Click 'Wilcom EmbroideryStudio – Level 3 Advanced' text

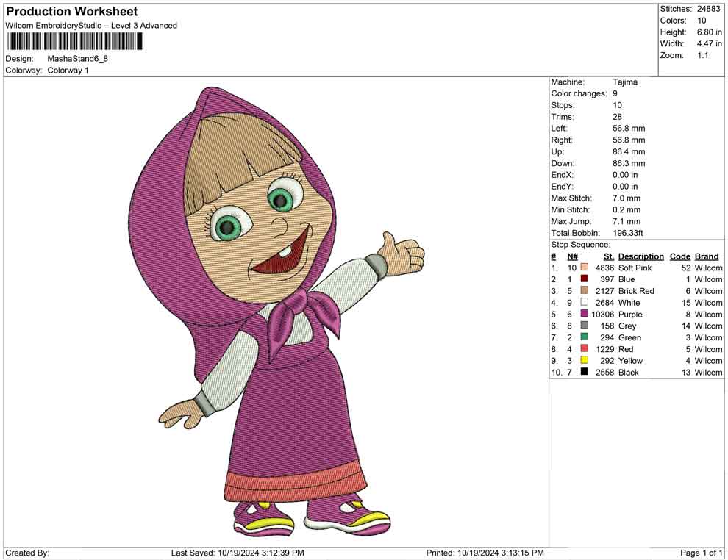point(91,26)
